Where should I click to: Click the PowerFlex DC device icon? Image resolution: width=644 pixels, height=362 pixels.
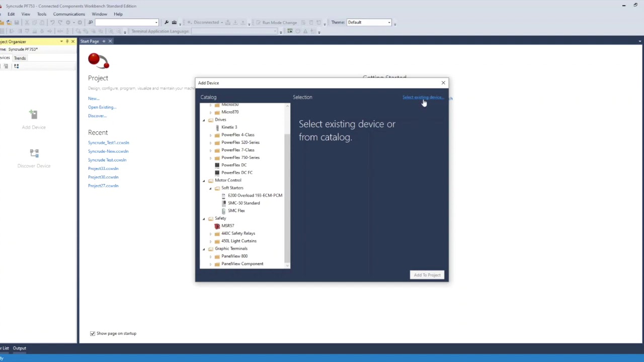click(x=217, y=165)
